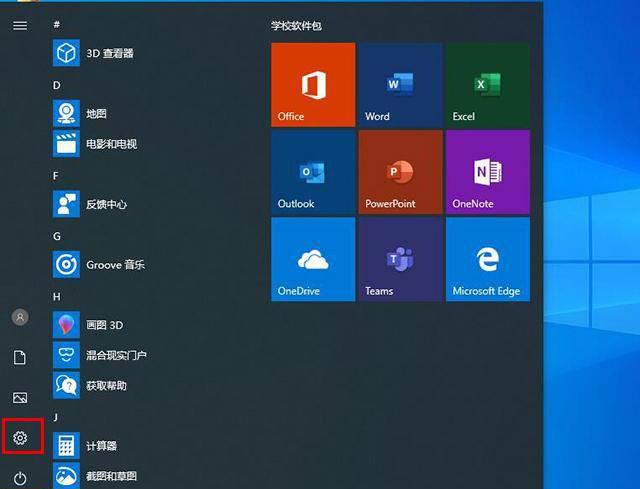Click the Groove 音乐 list label

tap(116, 265)
